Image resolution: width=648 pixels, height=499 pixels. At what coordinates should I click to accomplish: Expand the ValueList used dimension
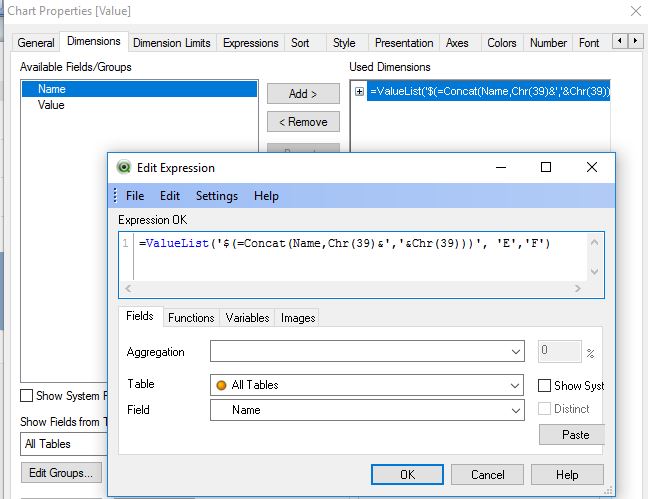360,91
